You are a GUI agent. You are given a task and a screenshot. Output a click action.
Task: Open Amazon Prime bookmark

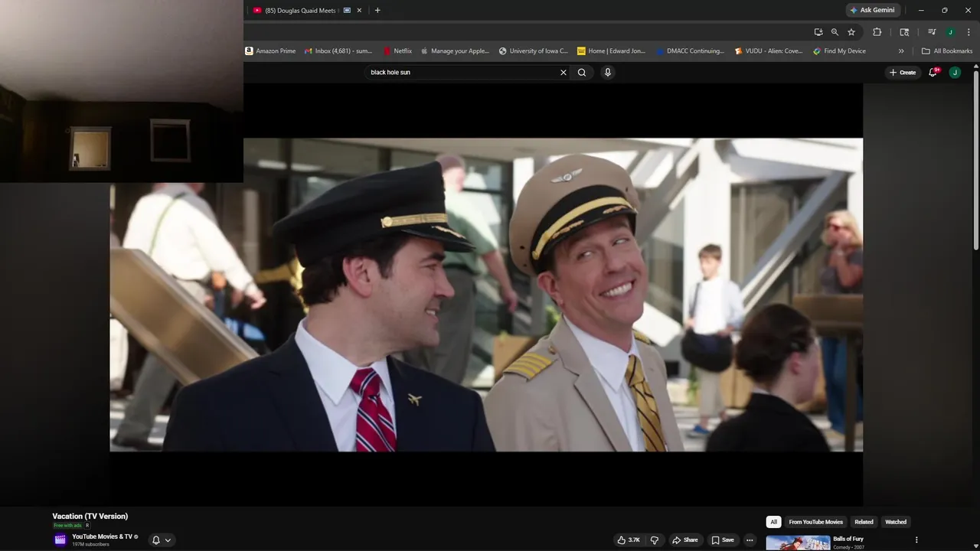(x=270, y=51)
